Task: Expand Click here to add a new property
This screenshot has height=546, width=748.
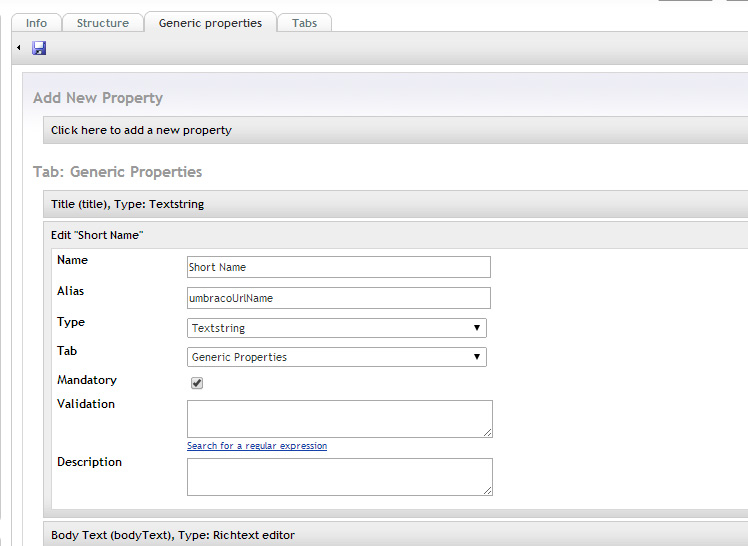Action: pos(395,130)
